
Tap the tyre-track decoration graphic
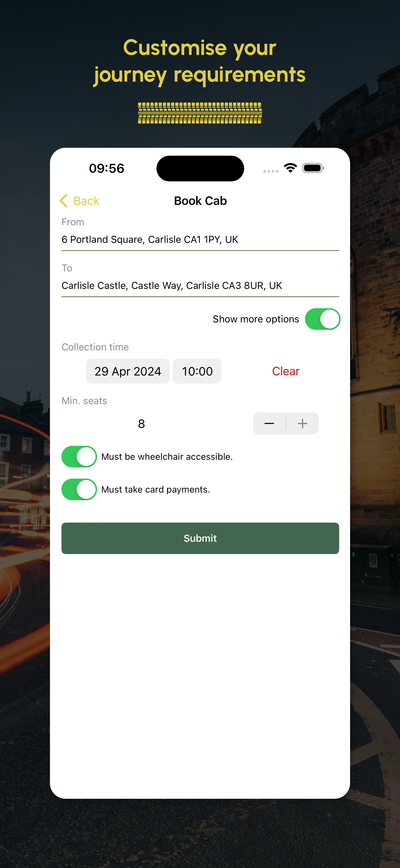click(x=200, y=113)
